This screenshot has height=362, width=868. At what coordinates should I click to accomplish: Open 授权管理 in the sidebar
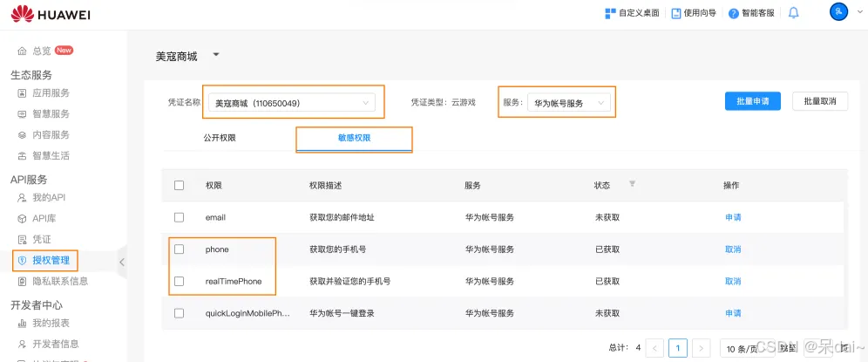(x=51, y=261)
